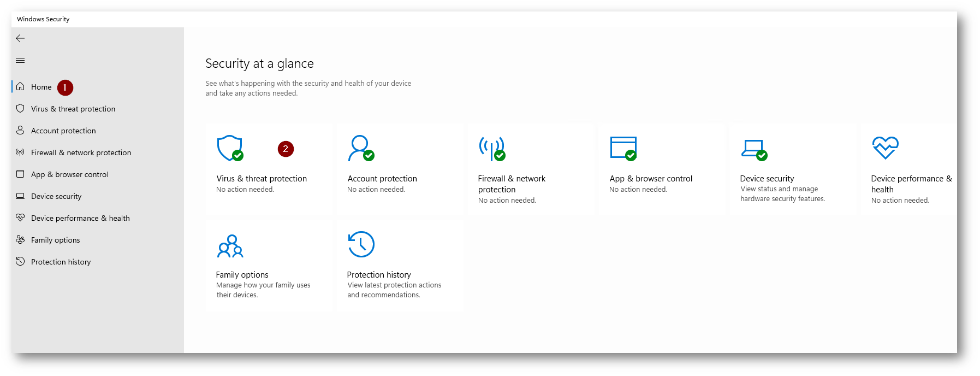This screenshot has height=376, width=980.
Task: Navigate to Firewall & network protection in sidebar
Action: pos(81,152)
